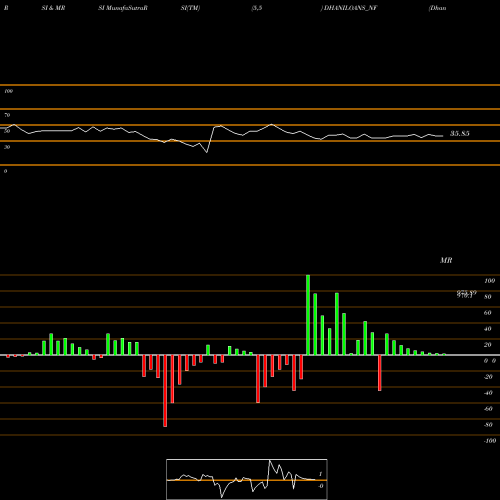The height and width of the screenshot is (500, 500).
Task: Click the mini overview chart thumbnail at bottom
Action: 247,479
